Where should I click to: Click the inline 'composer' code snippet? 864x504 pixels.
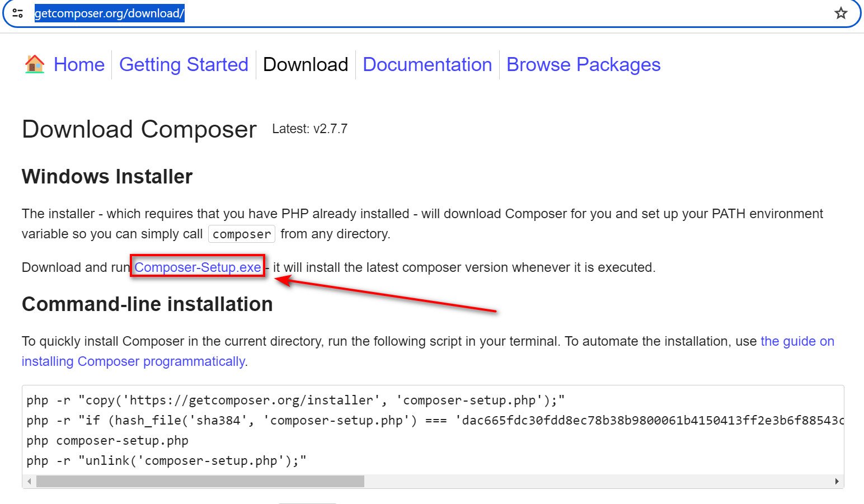[242, 234]
